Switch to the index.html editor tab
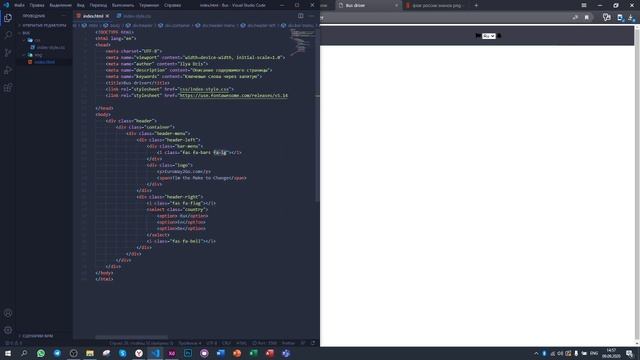 click(93, 16)
